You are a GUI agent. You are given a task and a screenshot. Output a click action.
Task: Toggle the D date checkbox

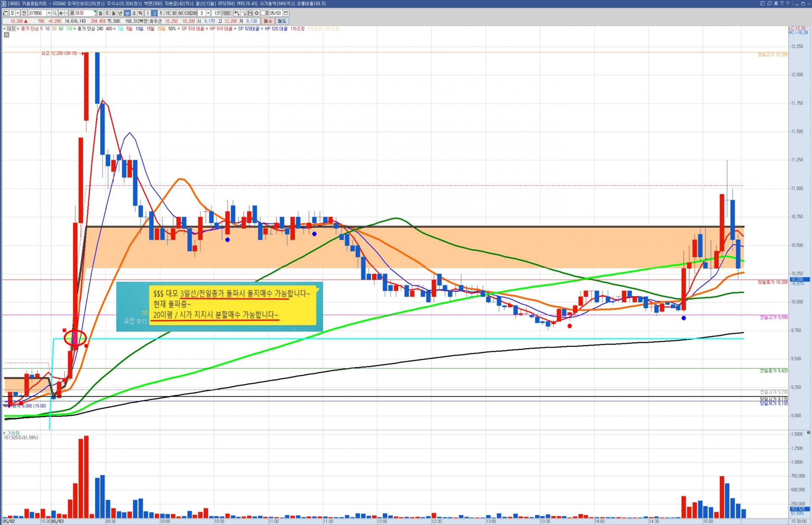coord(263,13)
